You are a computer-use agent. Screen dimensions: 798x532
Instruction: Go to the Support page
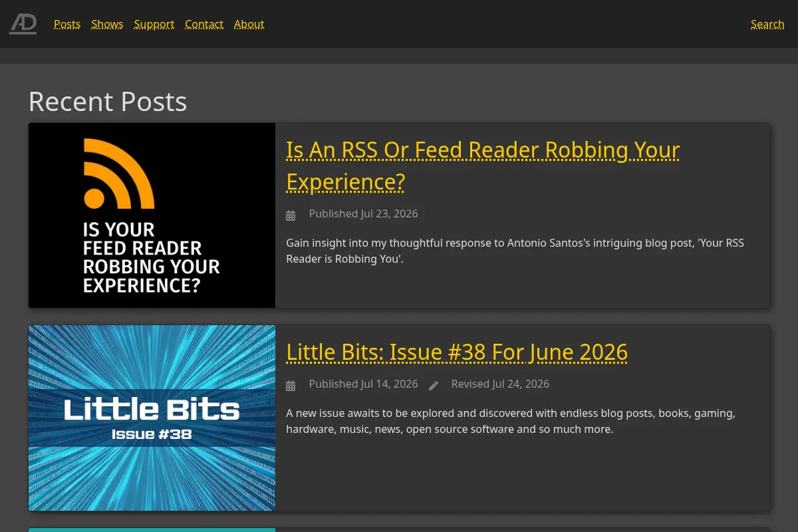pyautogui.click(x=154, y=24)
